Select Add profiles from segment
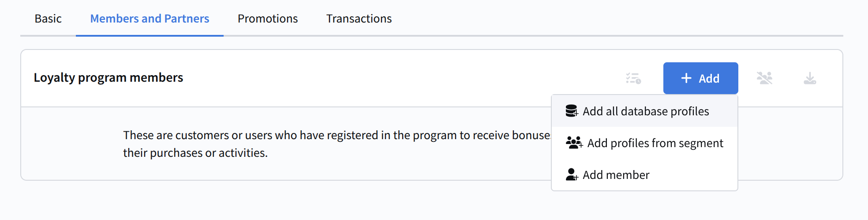Viewport: 868px width, 220px height. (x=655, y=143)
